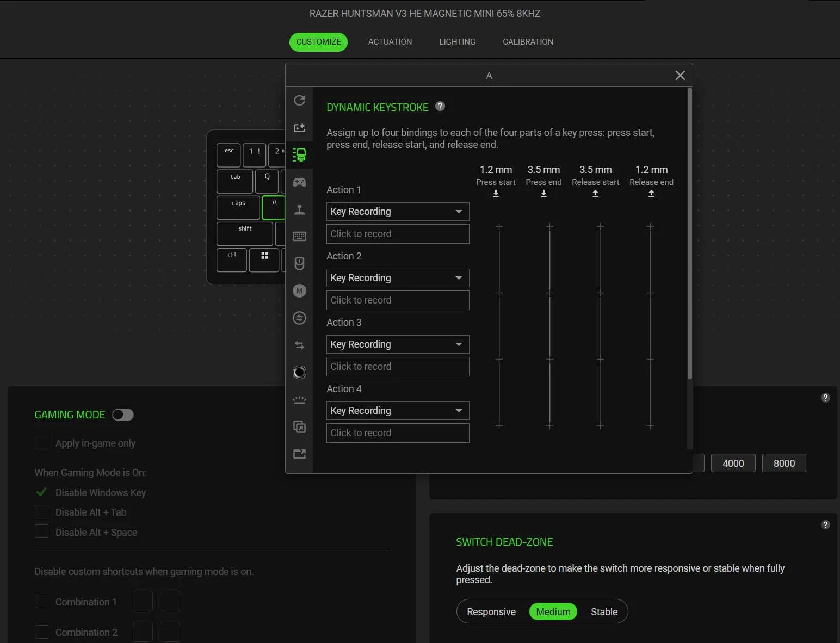840x643 pixels.
Task: Choose the 8000 polling rate button
Action: click(x=784, y=463)
